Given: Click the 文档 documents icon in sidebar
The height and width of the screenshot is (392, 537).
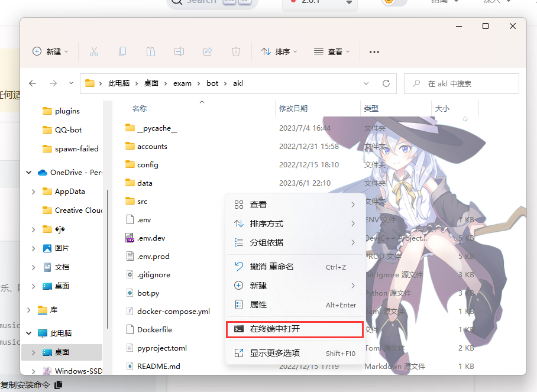Looking at the screenshot, I should click(47, 267).
